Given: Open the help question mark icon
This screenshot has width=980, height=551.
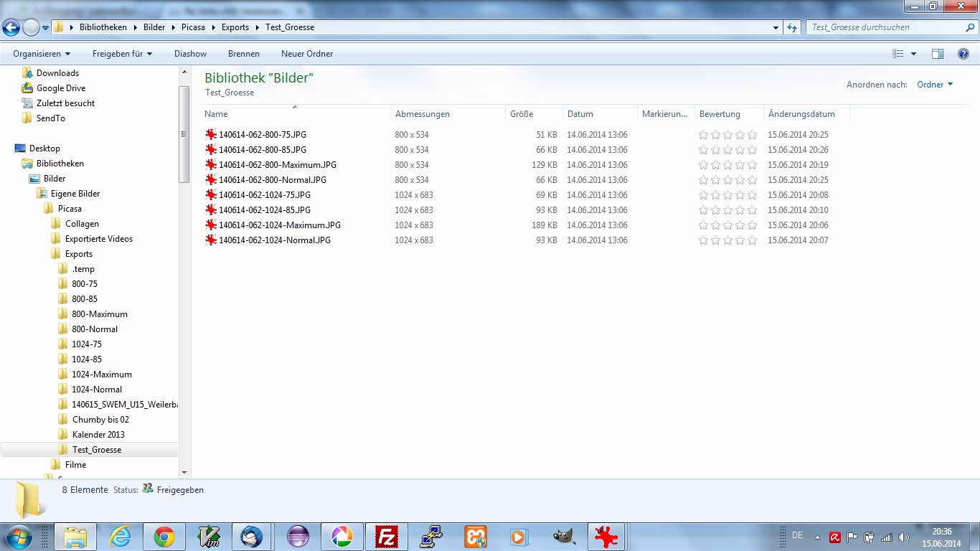Looking at the screenshot, I should click(x=963, y=54).
